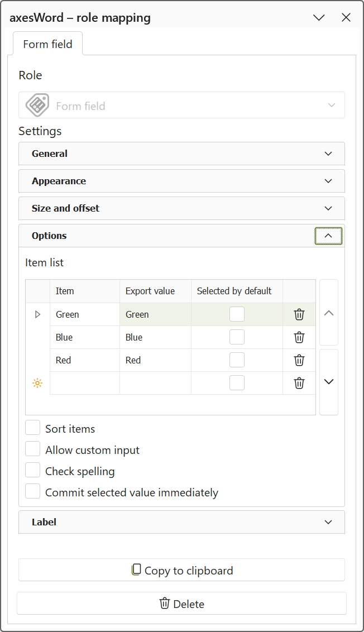Enable Allow custom input checkbox
The image size is (364, 632).
(32, 449)
